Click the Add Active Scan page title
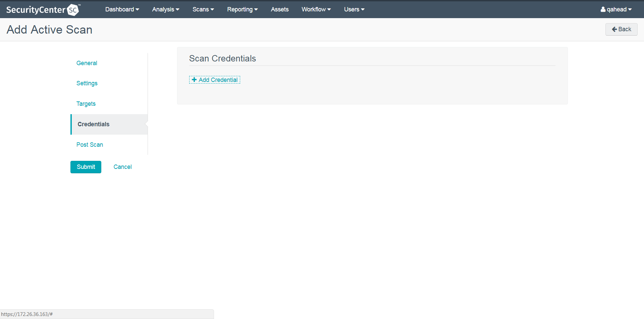Image resolution: width=644 pixels, height=319 pixels. point(49,30)
